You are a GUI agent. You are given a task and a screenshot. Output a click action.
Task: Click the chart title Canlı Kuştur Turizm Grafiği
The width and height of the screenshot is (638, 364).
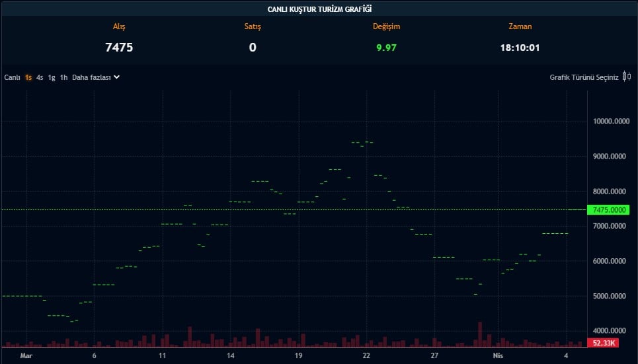click(319, 9)
